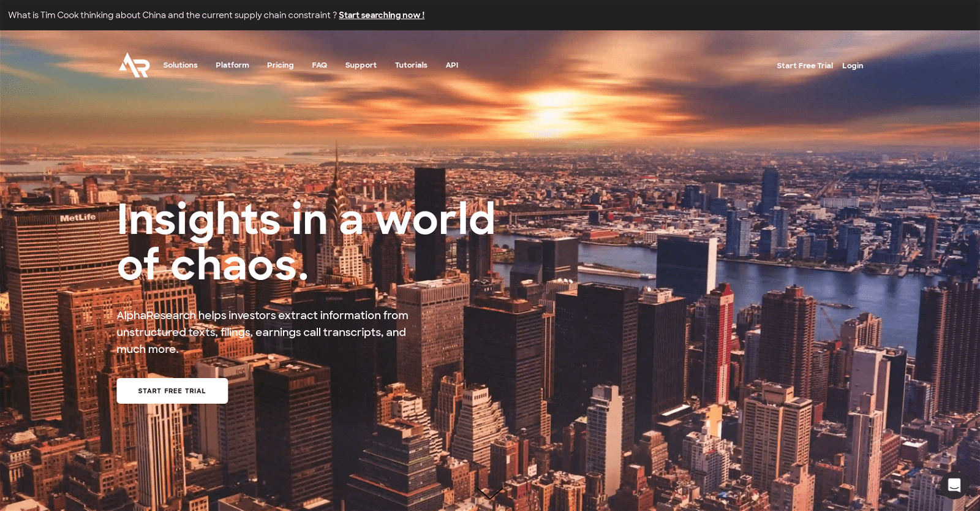Click the AlphaResearch description paragraph
The image size is (980, 511).
pos(262,332)
